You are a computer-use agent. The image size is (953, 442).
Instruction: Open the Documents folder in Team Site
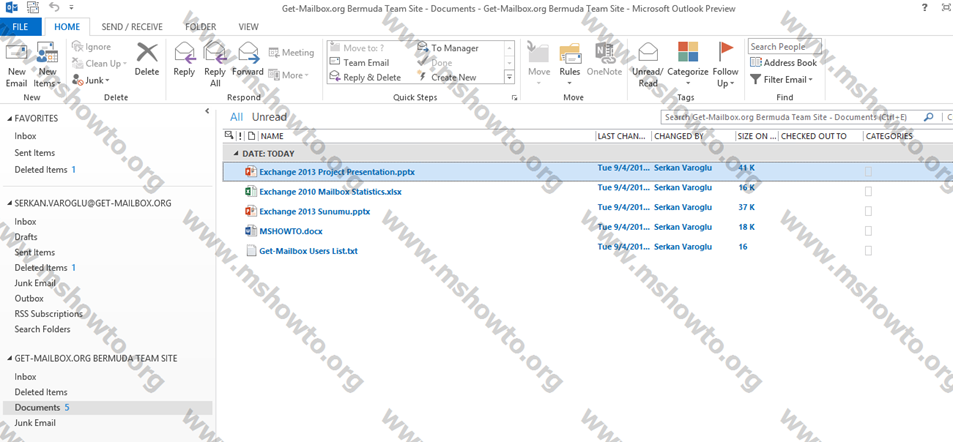(x=107, y=407)
